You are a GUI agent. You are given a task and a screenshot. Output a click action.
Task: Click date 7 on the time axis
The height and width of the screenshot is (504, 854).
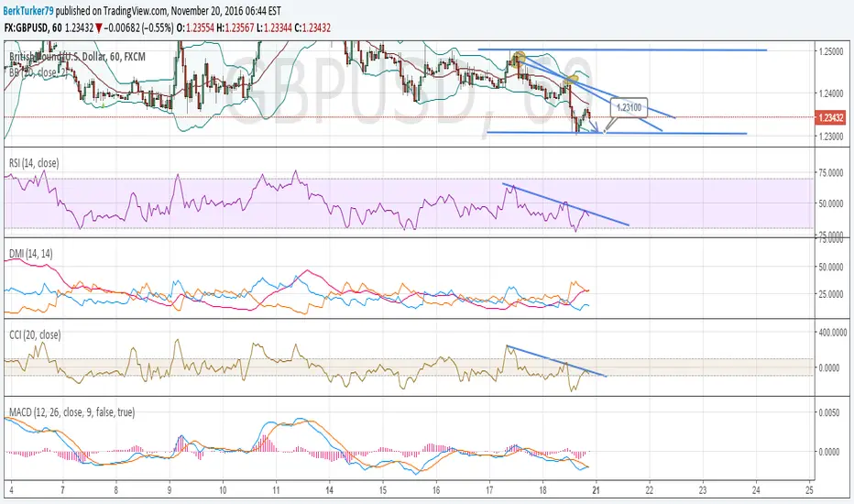tap(62, 490)
